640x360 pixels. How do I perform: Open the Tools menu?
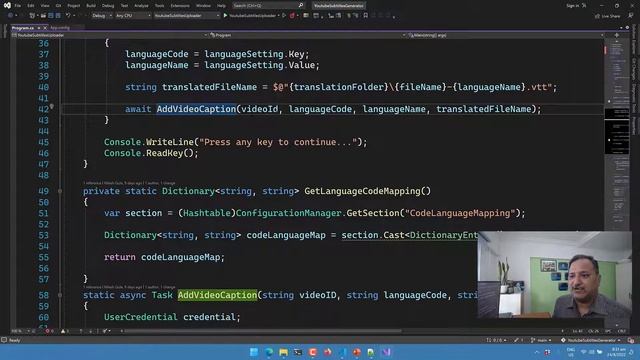click(160, 6)
